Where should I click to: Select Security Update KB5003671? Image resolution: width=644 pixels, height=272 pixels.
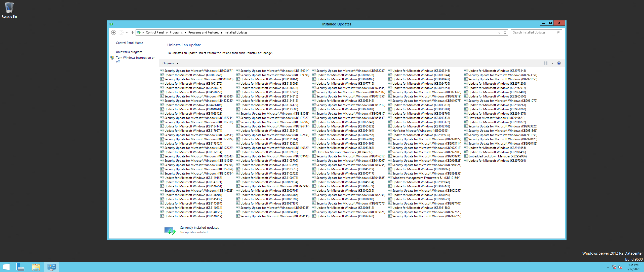[197, 71]
